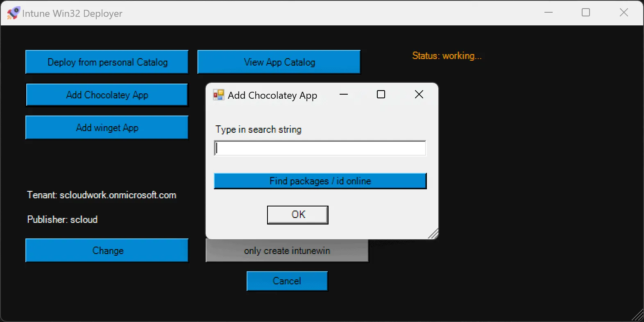This screenshot has height=322, width=644.
Task: Click the only create intunewin button
Action: tap(287, 251)
